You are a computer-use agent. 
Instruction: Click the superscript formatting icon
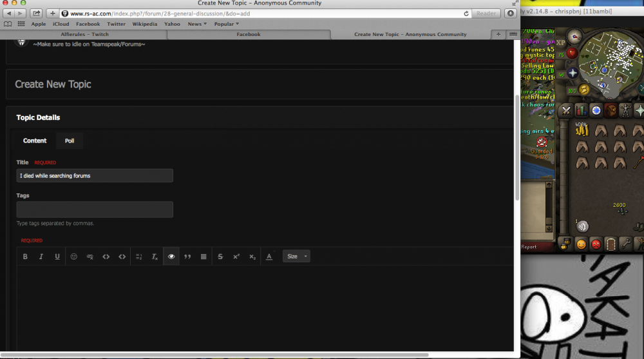pos(236,257)
